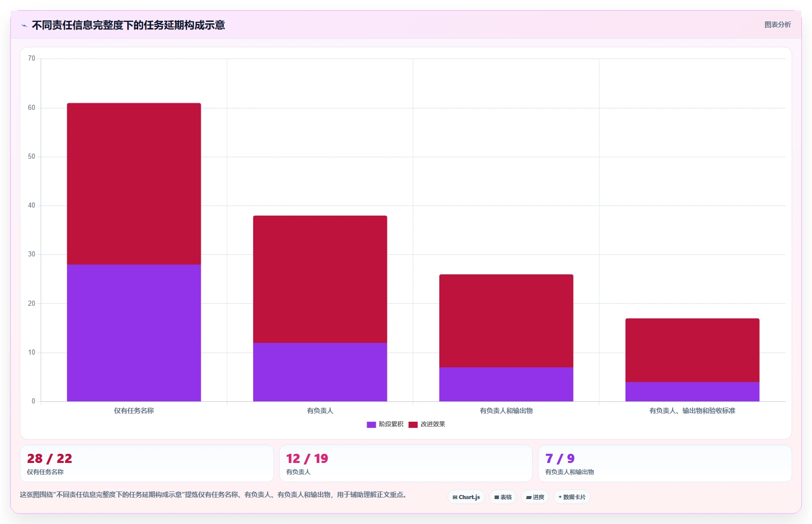Click the x-axis label 有负责人、输出物和验收标准
Image resolution: width=812 pixels, height=524 pixels.
pyautogui.click(x=692, y=411)
